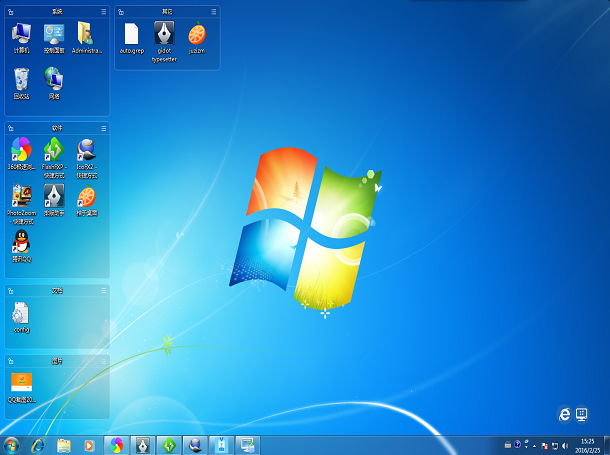Select the IcoFX2 shortcut icon on desktop
The width and height of the screenshot is (610, 455).
pos(87,158)
